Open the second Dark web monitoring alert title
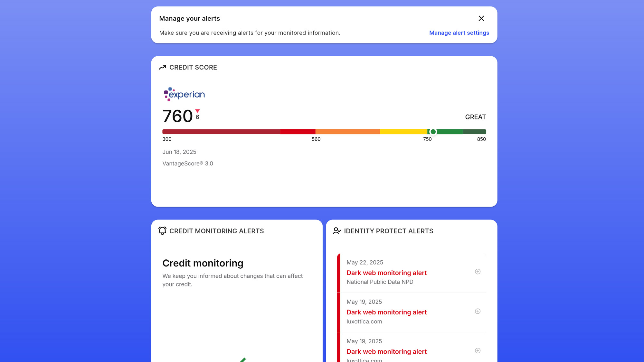Image resolution: width=644 pixels, height=362 pixels. (386, 312)
